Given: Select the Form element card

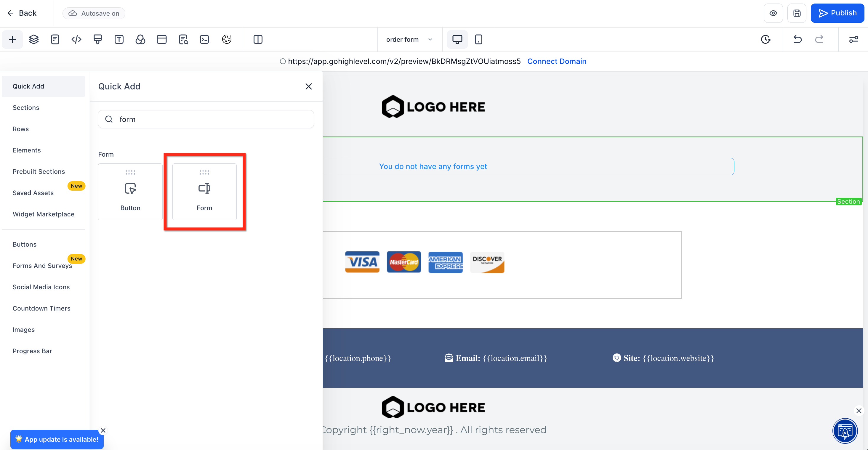Looking at the screenshot, I should point(204,192).
